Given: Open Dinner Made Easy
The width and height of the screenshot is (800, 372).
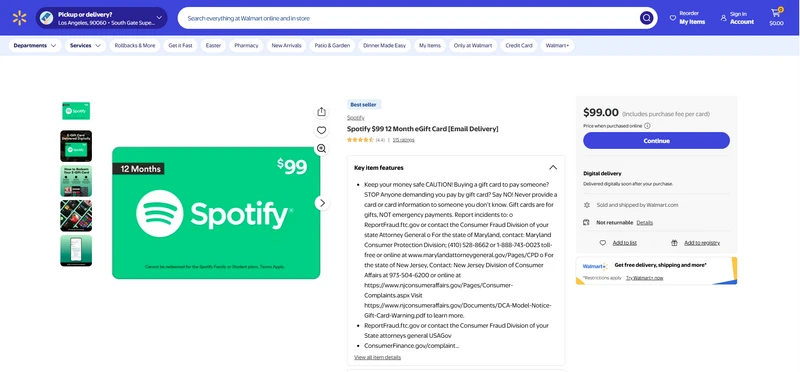Looking at the screenshot, I should [385, 45].
